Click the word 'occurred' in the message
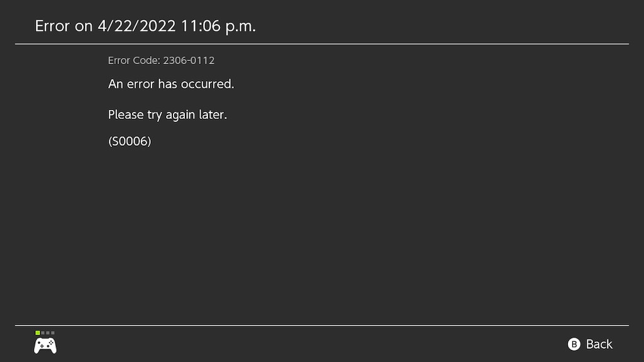Screen dimensions: 644x362 click(207, 84)
